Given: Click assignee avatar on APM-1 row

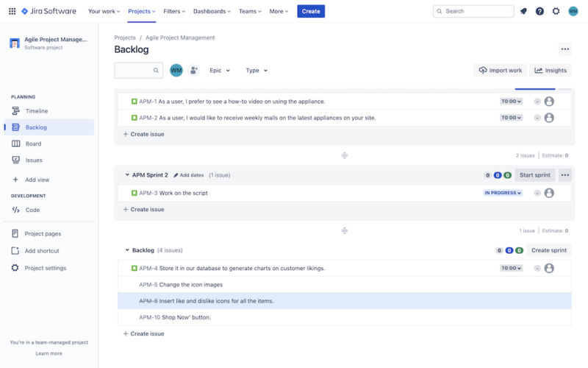Looking at the screenshot, I should point(549,102).
